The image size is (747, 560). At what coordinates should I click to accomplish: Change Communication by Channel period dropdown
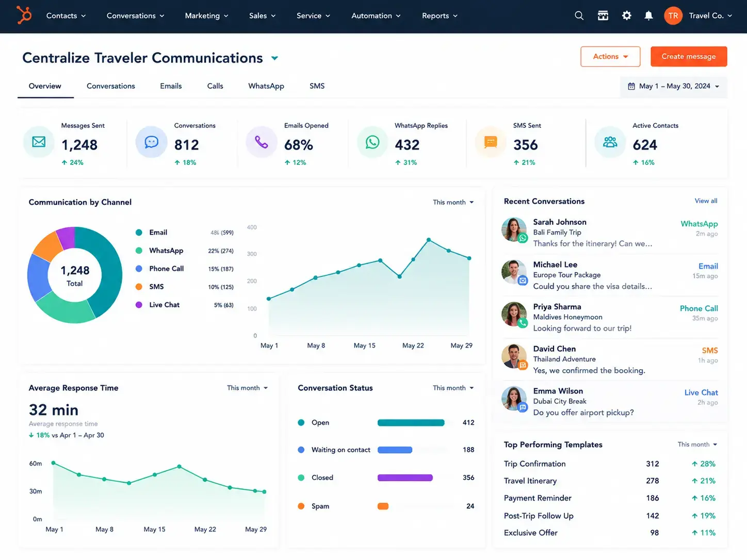(x=453, y=202)
